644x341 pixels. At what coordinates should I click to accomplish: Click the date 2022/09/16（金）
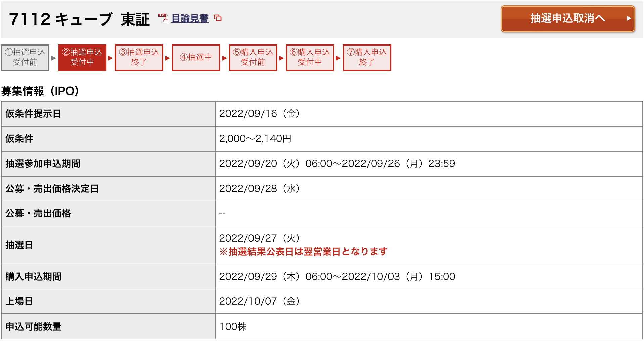pyautogui.click(x=260, y=114)
